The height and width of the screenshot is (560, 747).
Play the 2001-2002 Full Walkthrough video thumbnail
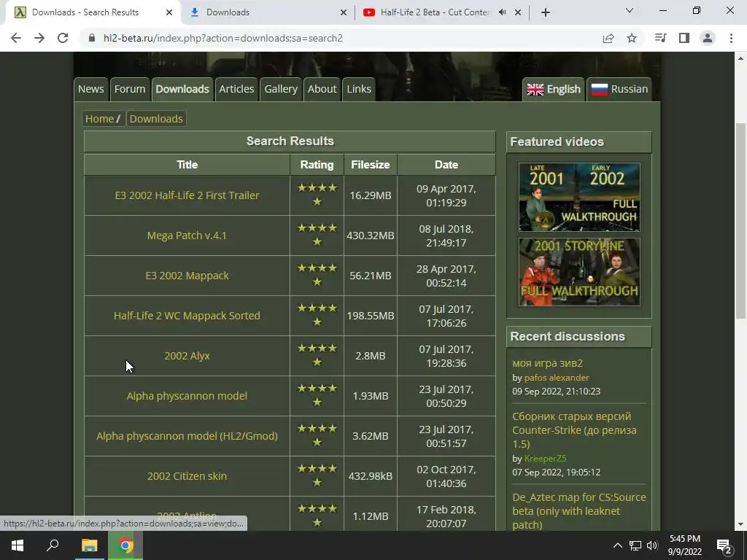(579, 197)
